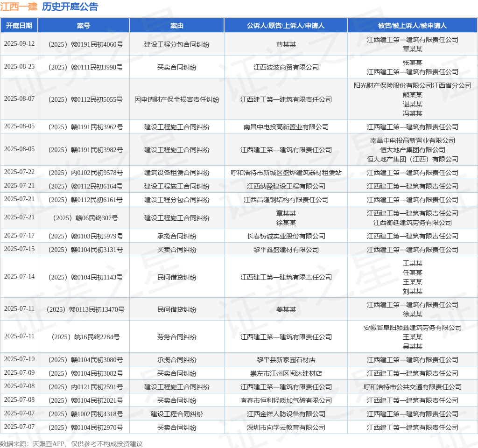478x448 pixels.
Task: Select the case cause 建筑设备租赁合同纠纷
Action: (177, 173)
